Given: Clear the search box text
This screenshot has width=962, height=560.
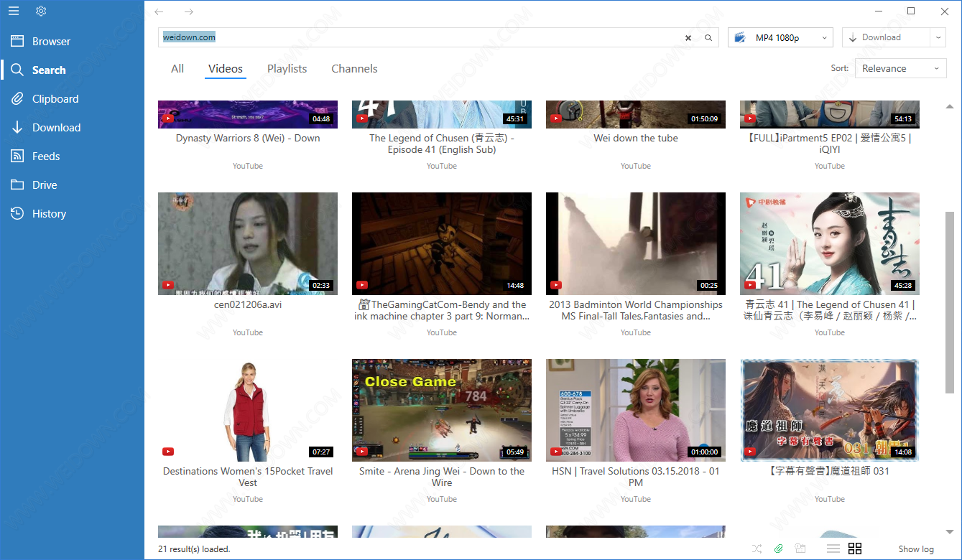Looking at the screenshot, I should [x=688, y=38].
